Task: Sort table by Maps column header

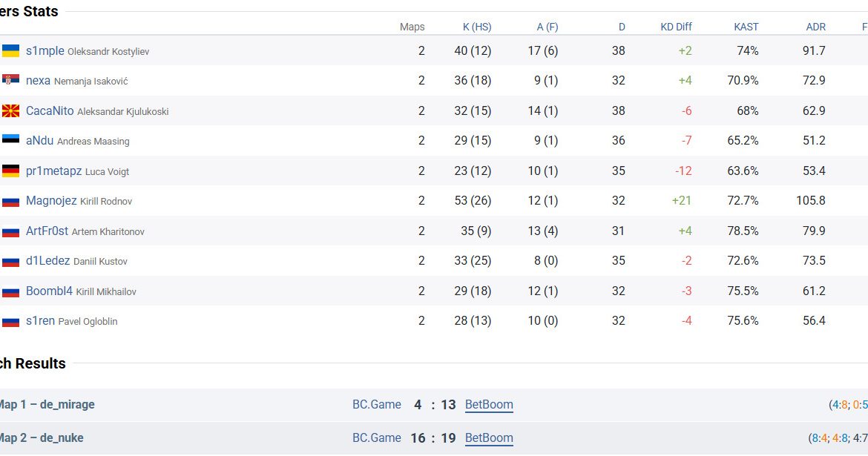Action: (x=412, y=27)
